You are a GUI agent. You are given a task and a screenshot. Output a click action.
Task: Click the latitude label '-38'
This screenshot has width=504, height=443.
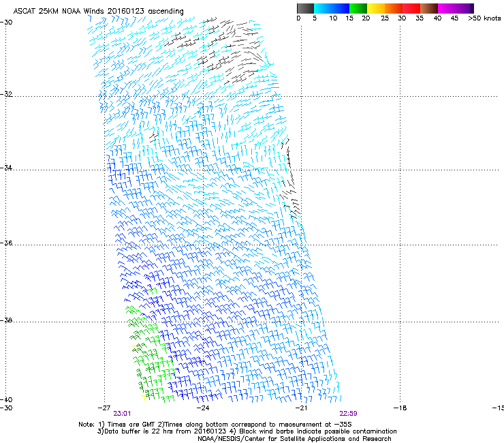[x=6, y=320]
